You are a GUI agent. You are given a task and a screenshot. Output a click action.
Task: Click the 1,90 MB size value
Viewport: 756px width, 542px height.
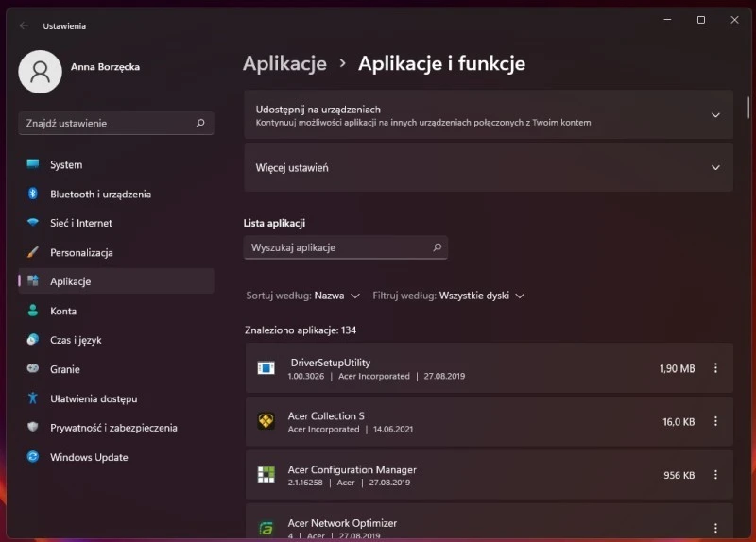click(677, 368)
